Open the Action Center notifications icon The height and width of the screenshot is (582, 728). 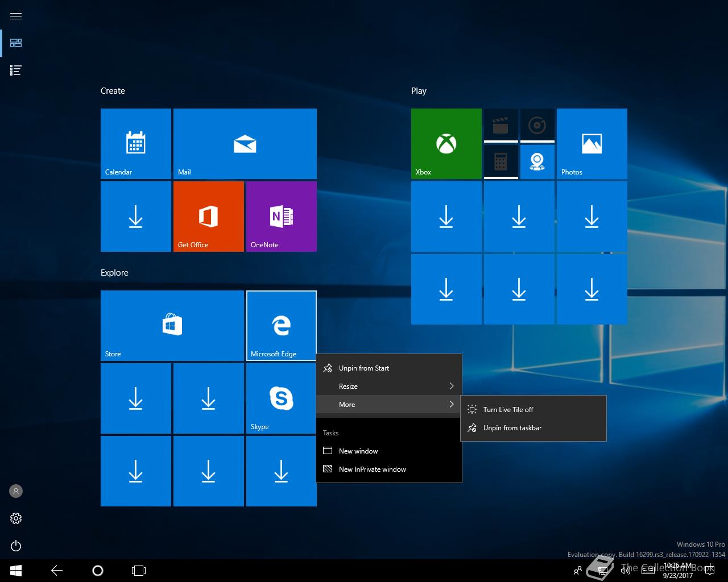pos(709,571)
